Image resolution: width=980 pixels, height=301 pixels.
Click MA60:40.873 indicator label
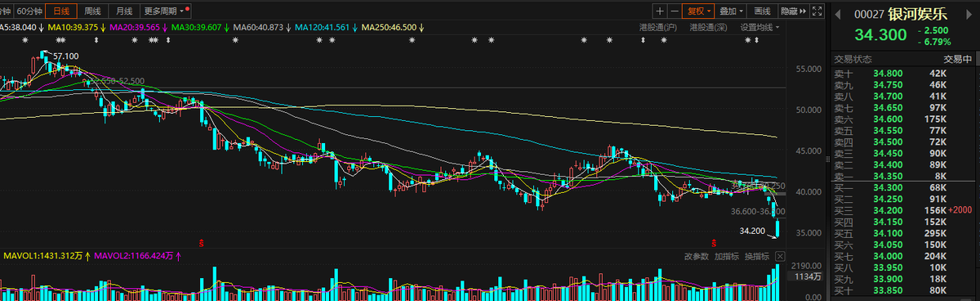(261, 27)
